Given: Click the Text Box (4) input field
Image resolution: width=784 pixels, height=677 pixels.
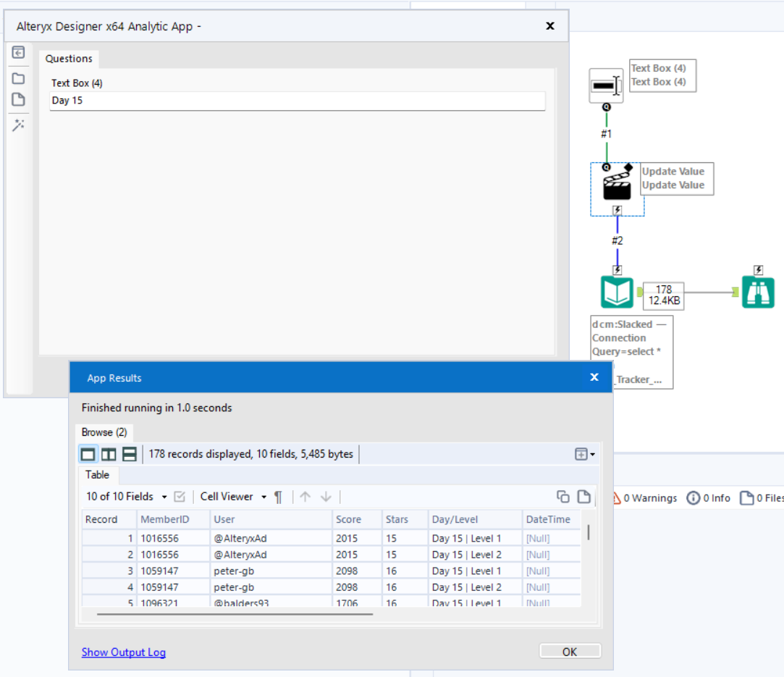Looking at the screenshot, I should click(298, 101).
